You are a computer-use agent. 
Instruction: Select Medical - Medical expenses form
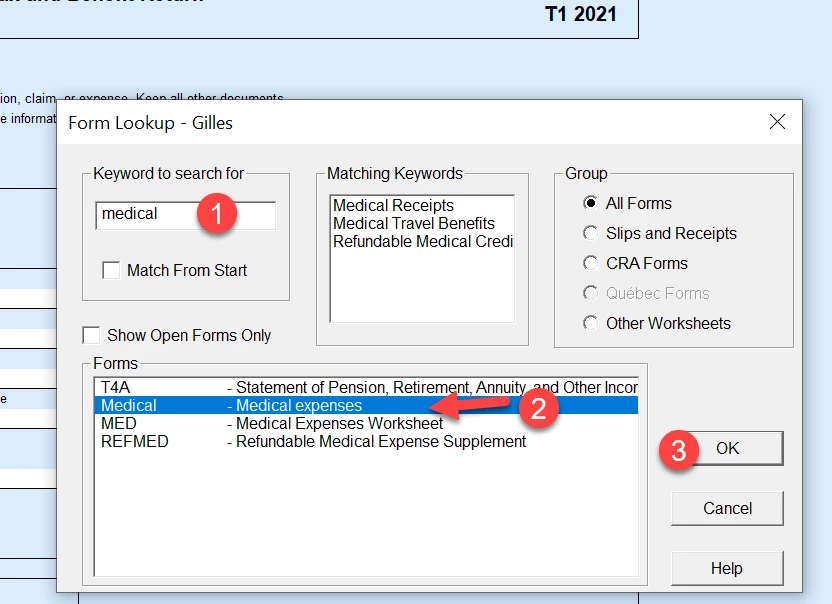(x=366, y=405)
